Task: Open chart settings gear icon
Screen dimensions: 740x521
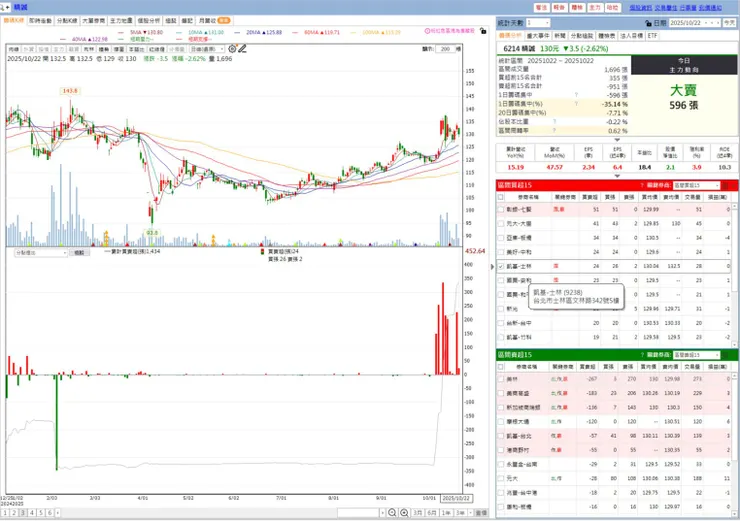Action: tap(232, 49)
